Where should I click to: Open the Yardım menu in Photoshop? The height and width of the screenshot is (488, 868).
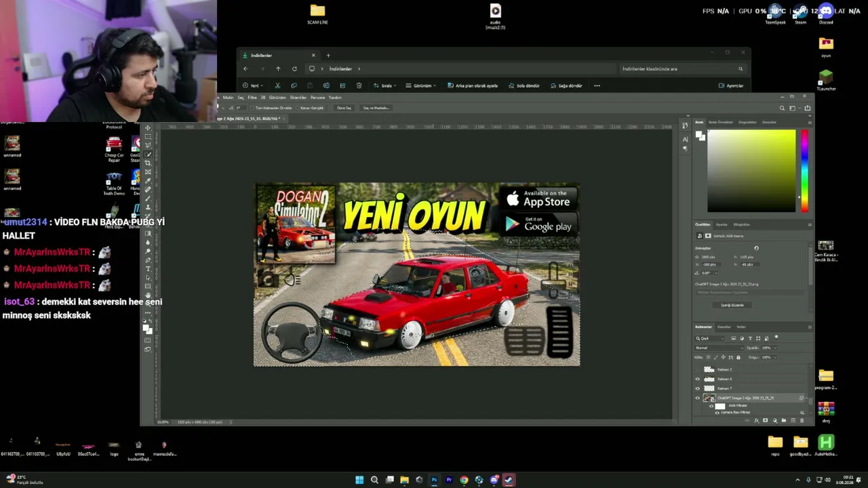pos(335,98)
